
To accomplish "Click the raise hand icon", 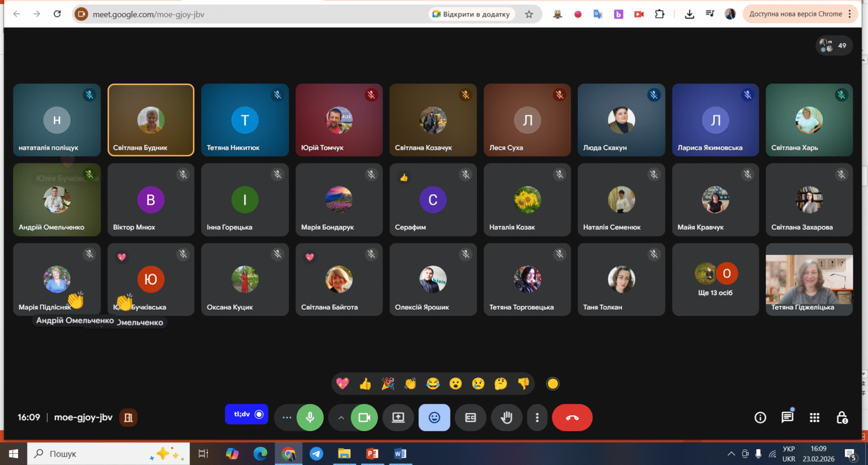I will coord(506,418).
